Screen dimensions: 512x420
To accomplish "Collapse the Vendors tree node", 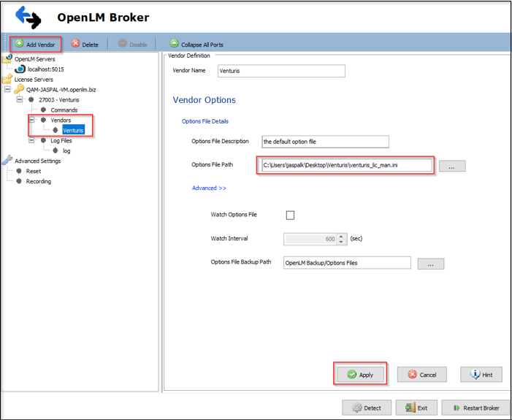I will 32,120.
